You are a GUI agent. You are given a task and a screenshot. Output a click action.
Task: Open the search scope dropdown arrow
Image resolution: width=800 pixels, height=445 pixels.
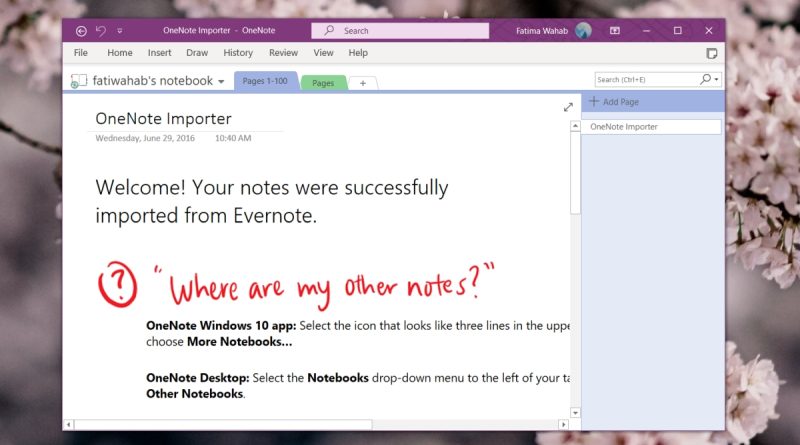(716, 80)
